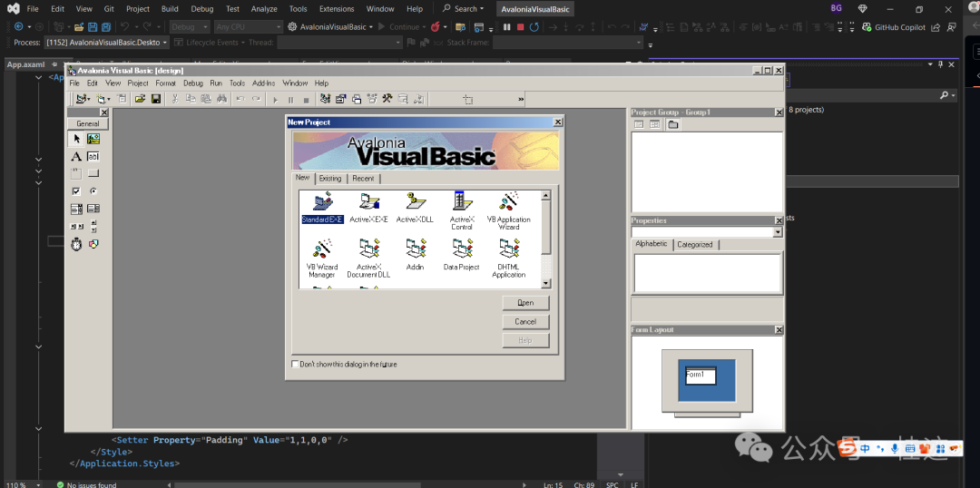The image size is (980, 488).
Task: Open the Toolbox hammer-and-wrench icon
Action: (387, 99)
